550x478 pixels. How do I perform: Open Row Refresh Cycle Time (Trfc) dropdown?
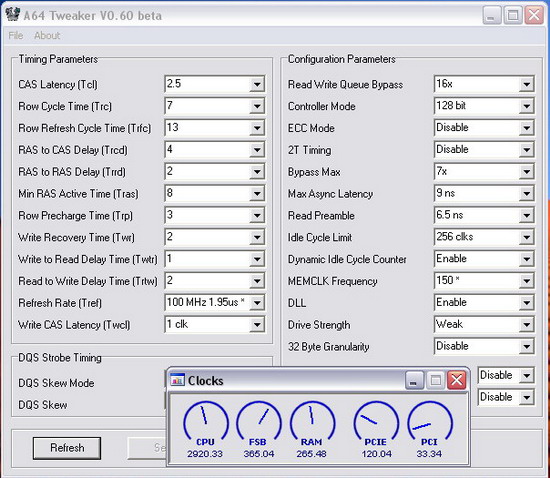point(257,128)
